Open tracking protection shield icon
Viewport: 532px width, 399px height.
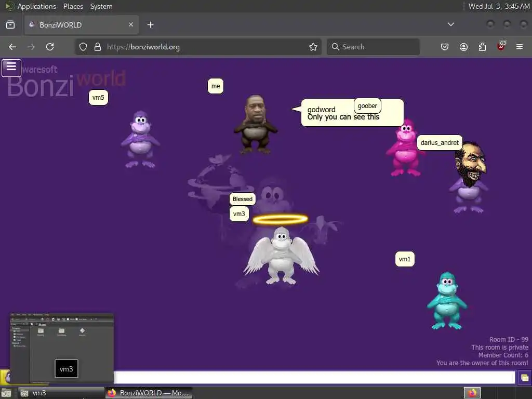(x=83, y=47)
